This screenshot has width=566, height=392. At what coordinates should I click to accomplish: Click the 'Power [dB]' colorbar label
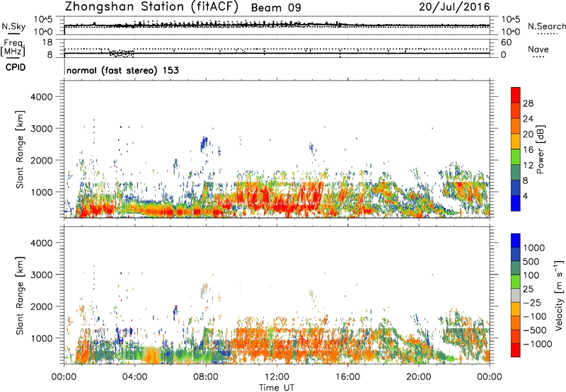tap(540, 149)
